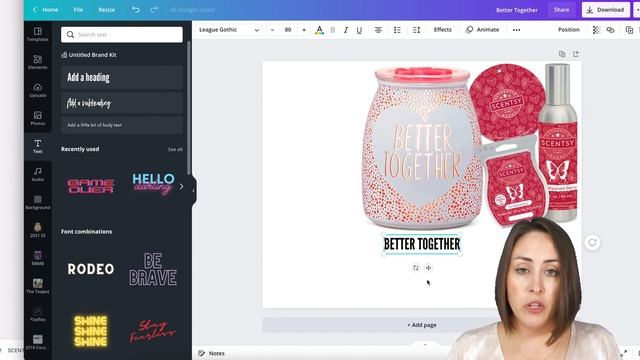Select the BE BRAVE font combination

[153, 269]
